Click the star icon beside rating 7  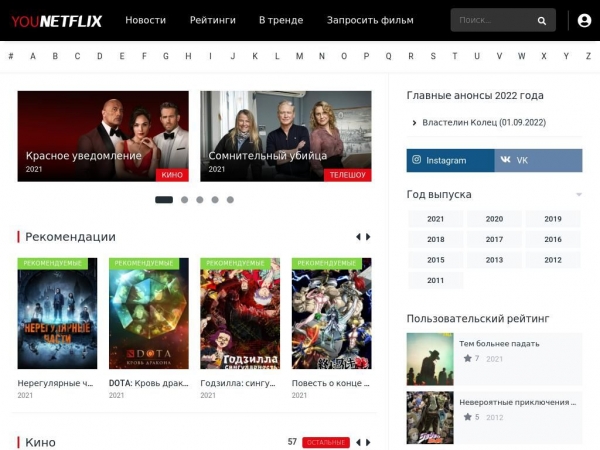pyautogui.click(x=467, y=359)
